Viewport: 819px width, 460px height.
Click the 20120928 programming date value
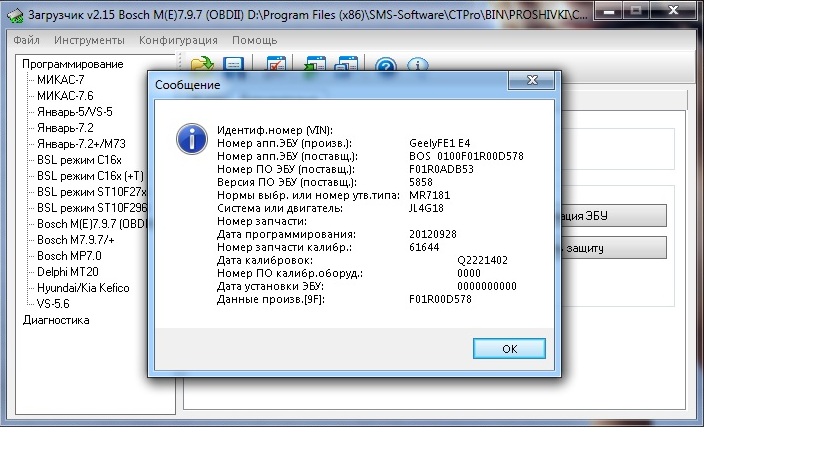[433, 234]
